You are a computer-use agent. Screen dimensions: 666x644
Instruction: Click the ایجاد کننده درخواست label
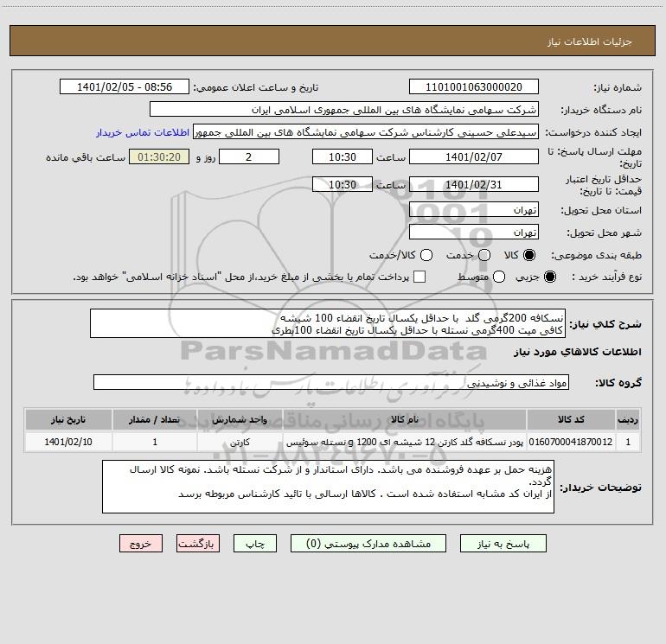(593, 132)
